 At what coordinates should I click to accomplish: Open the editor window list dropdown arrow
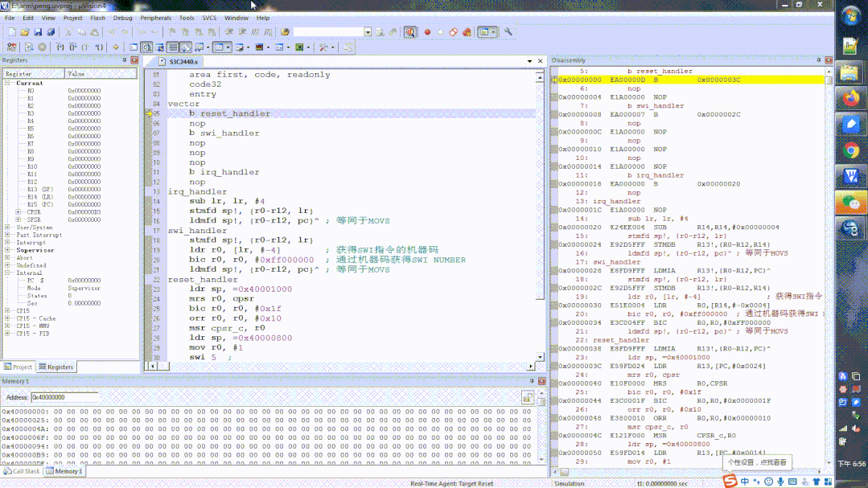coord(530,61)
